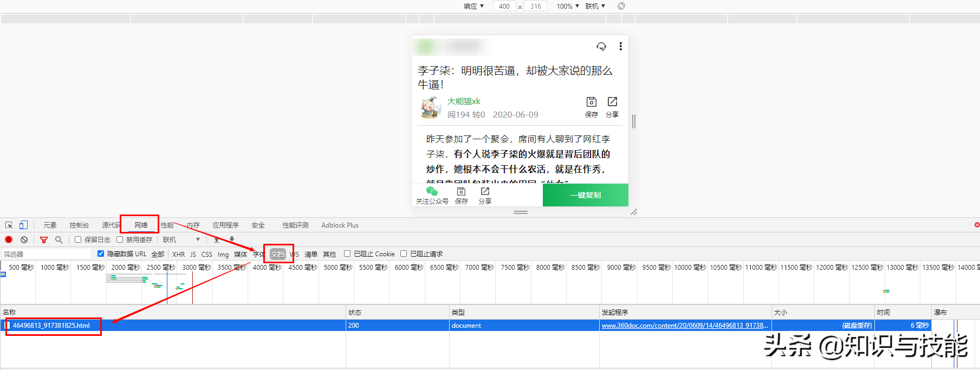Screen dimensions: 980x370
Task: Uncheck 隐藏数据 URL checkbox
Action: [x=101, y=254]
